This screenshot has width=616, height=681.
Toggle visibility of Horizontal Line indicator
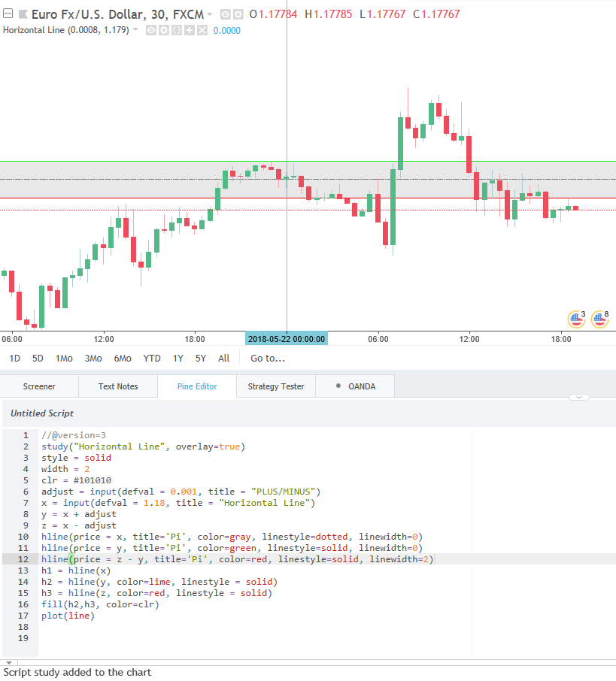pyautogui.click(x=150, y=30)
